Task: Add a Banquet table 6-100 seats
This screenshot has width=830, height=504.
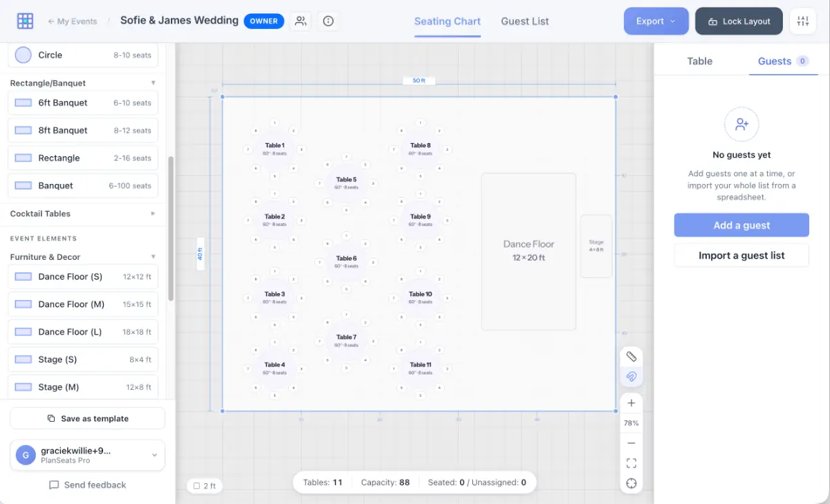Action: [x=83, y=186]
